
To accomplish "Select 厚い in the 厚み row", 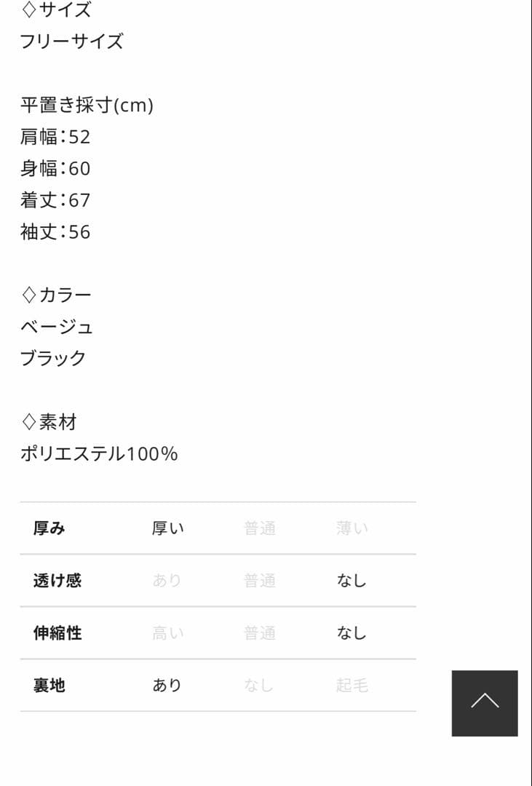I will (168, 528).
